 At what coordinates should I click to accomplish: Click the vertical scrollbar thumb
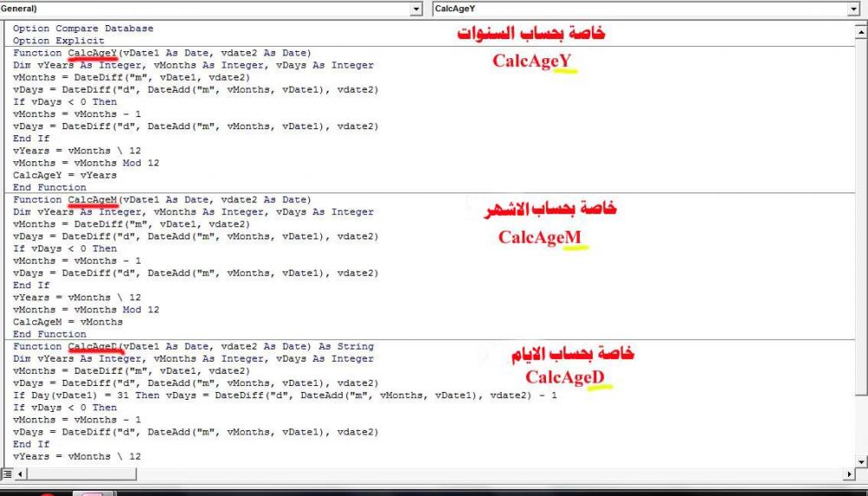861,218
